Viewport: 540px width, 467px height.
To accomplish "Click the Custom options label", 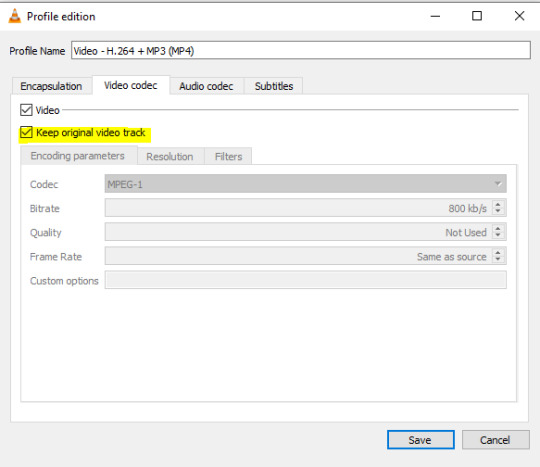I will tap(64, 281).
